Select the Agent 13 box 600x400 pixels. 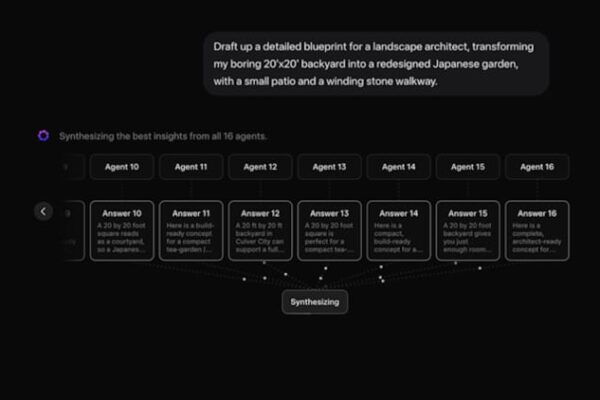point(329,167)
